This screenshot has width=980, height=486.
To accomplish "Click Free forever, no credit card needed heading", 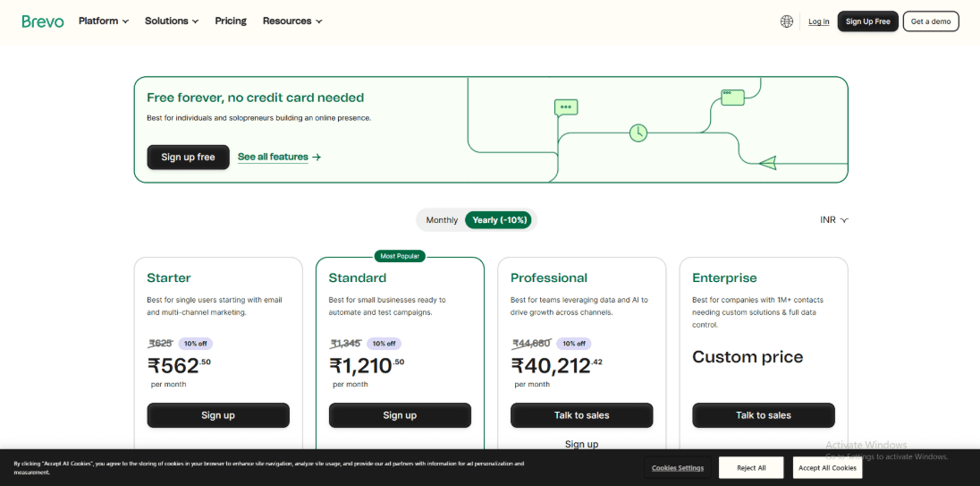I will pyautogui.click(x=256, y=98).
